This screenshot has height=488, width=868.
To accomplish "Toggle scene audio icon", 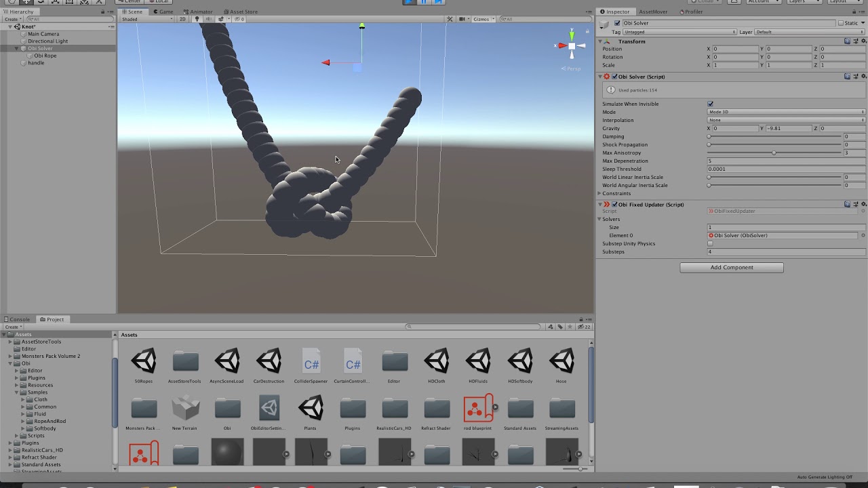I will (x=209, y=19).
